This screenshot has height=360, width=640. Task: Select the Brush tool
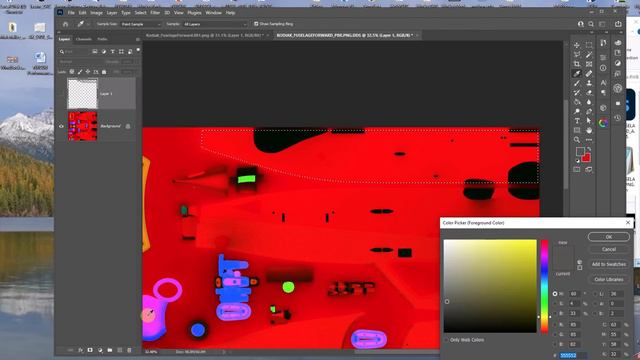click(x=577, y=83)
